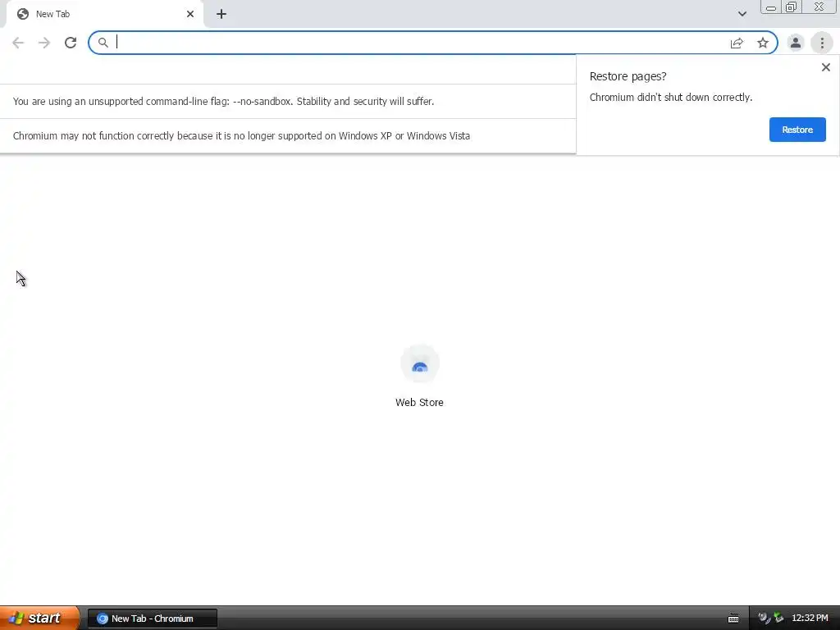Click 'Chromium didn't shut down correctly' text
This screenshot has height=630, width=840.
671,97
